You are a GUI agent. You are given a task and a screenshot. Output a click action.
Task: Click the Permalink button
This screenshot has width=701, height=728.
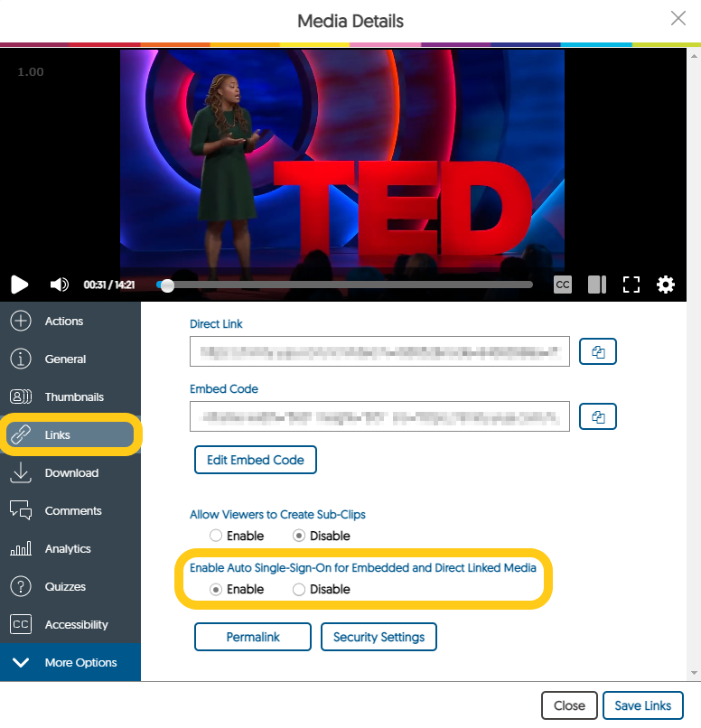(253, 637)
